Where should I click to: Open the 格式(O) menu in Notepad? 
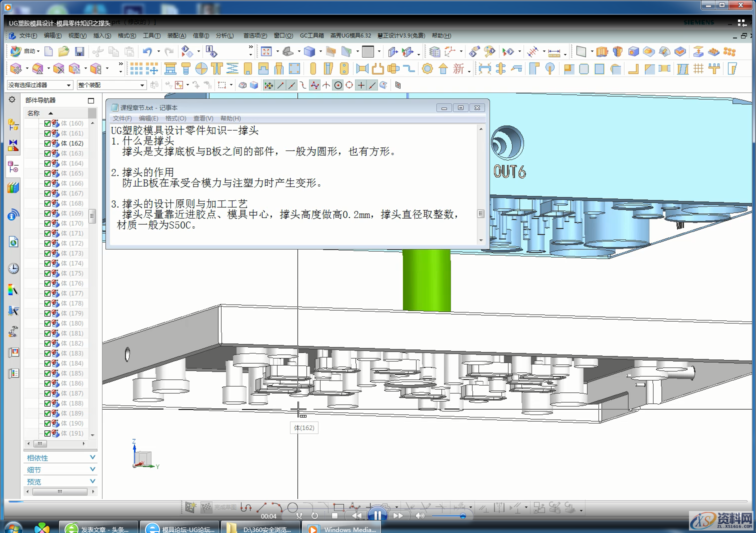click(175, 118)
